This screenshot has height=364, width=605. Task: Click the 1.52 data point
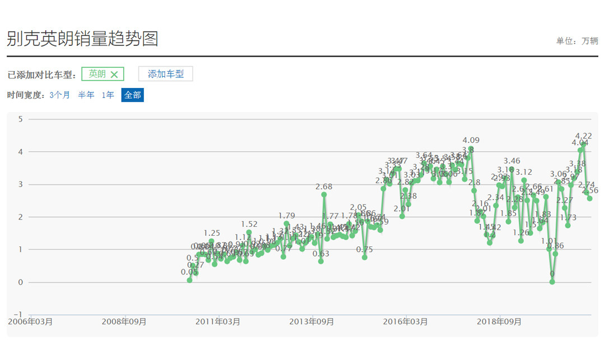(249, 232)
